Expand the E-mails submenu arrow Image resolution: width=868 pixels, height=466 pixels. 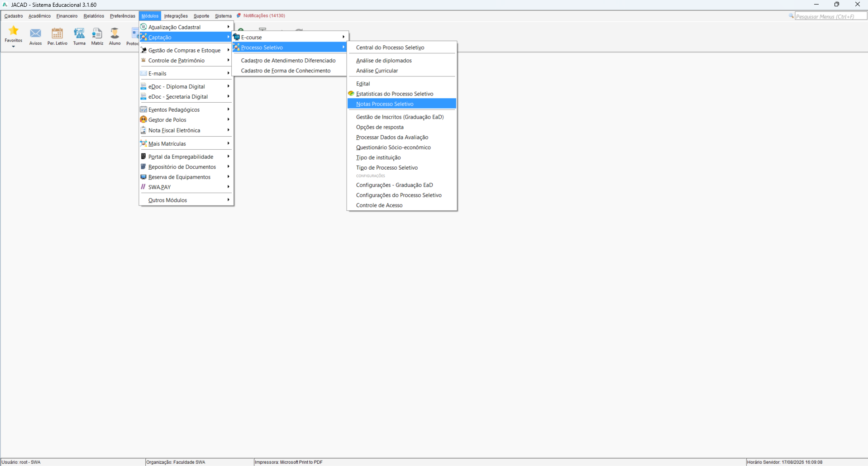(x=229, y=73)
